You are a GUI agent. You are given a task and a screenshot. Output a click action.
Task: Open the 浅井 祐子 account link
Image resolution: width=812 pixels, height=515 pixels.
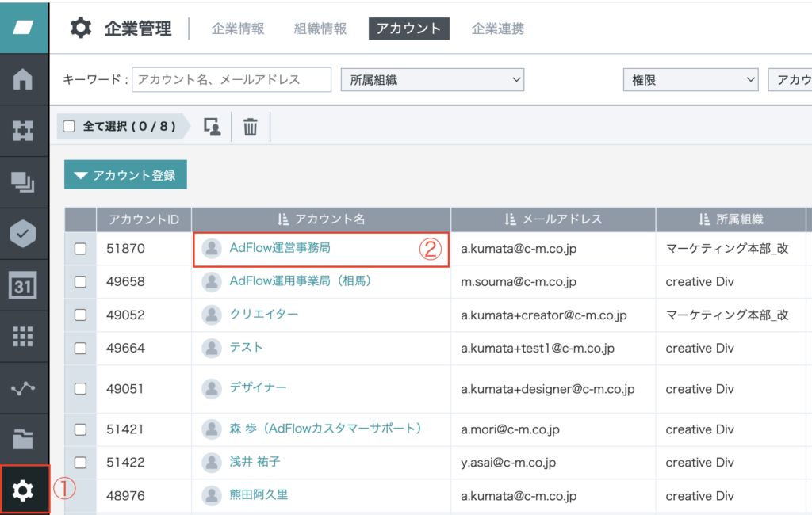coord(255,461)
